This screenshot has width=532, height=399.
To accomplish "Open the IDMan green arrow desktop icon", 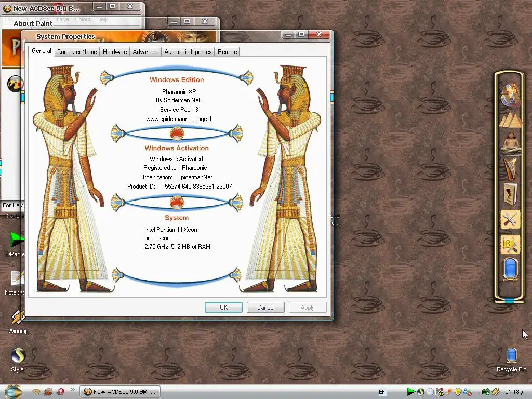I will click(x=16, y=244).
